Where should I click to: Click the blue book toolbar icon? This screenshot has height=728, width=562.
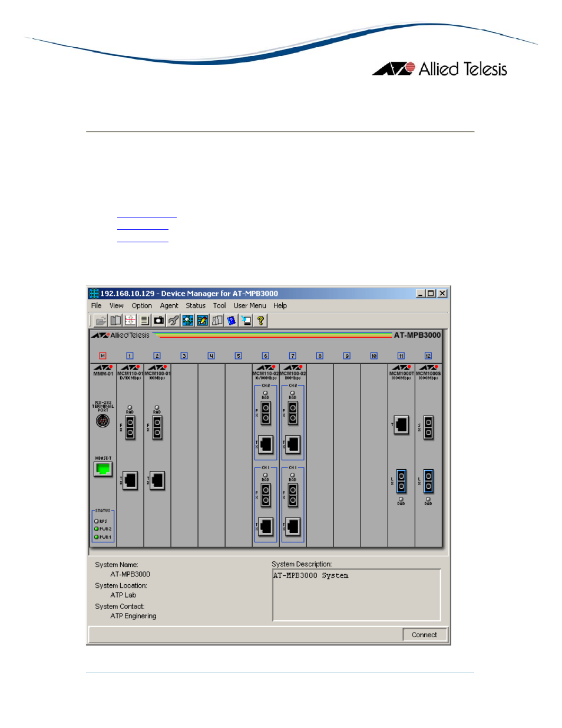[x=231, y=321]
